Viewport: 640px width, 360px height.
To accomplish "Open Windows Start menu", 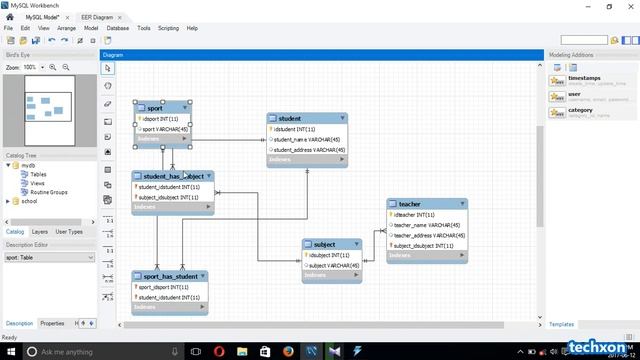I will click(x=11, y=351).
